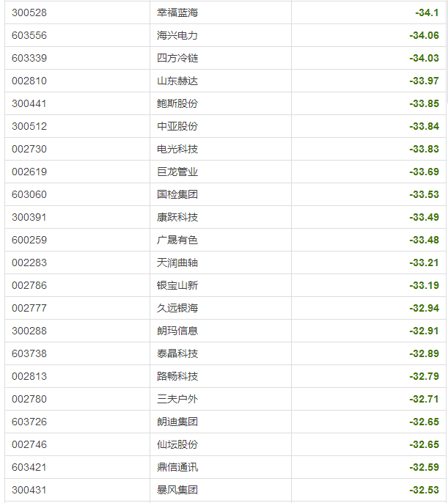The width and height of the screenshot is (448, 503).
Task: Click stock code 002813
Action: [x=29, y=376]
